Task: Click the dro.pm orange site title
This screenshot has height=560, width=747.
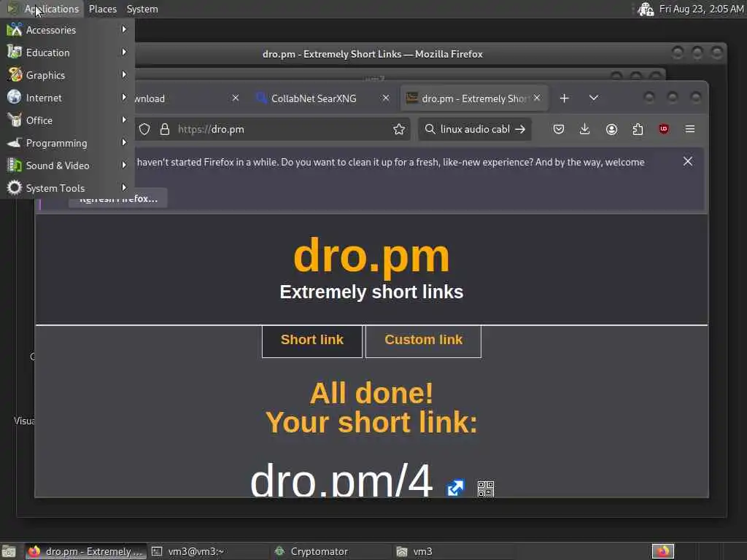Action: 371,256
